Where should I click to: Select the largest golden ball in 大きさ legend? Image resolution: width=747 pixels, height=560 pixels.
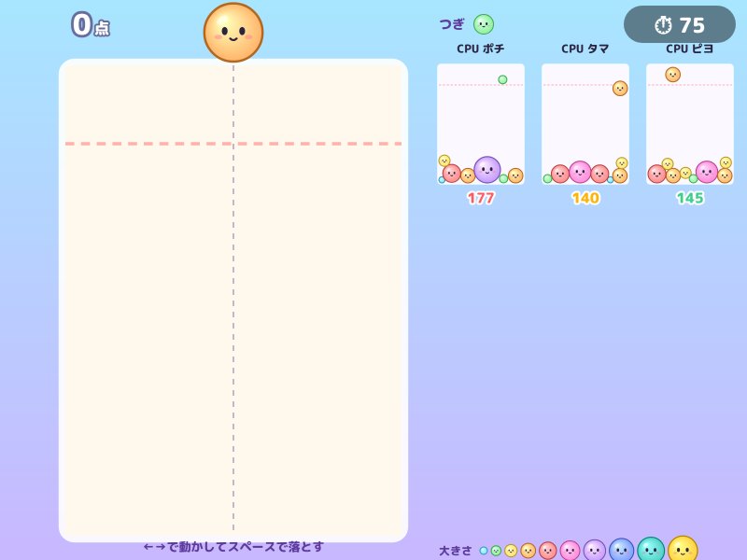pos(683,548)
